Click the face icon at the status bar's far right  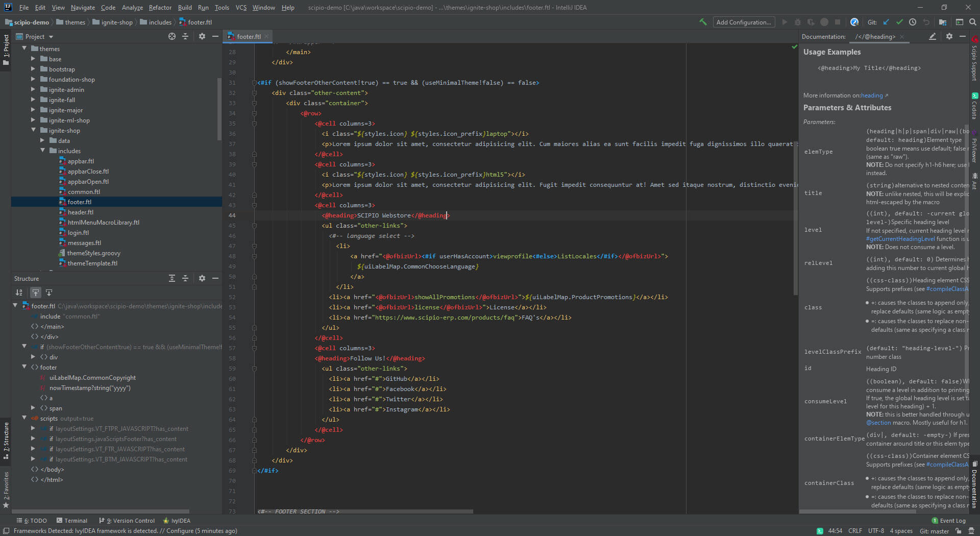972,531
